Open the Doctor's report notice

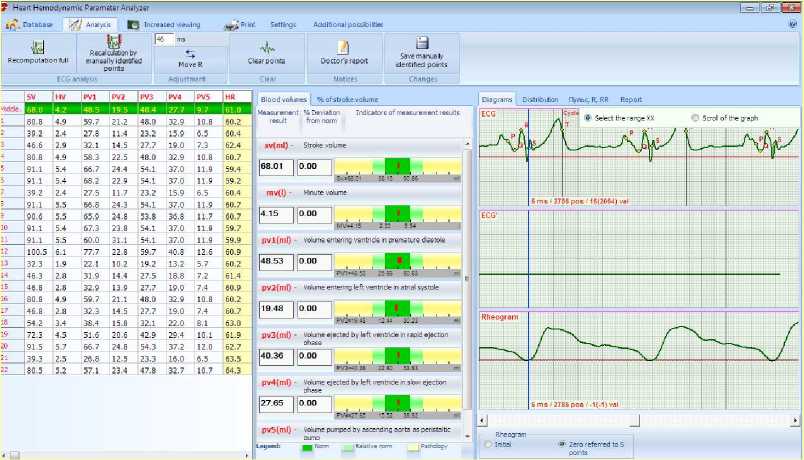coord(342,52)
